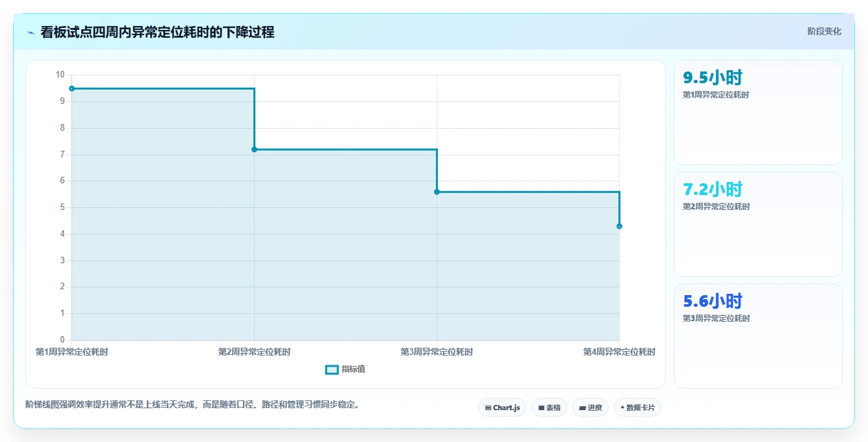Click the lightning icon beside the title
The width and height of the screenshot is (868, 442).
[x=31, y=32]
